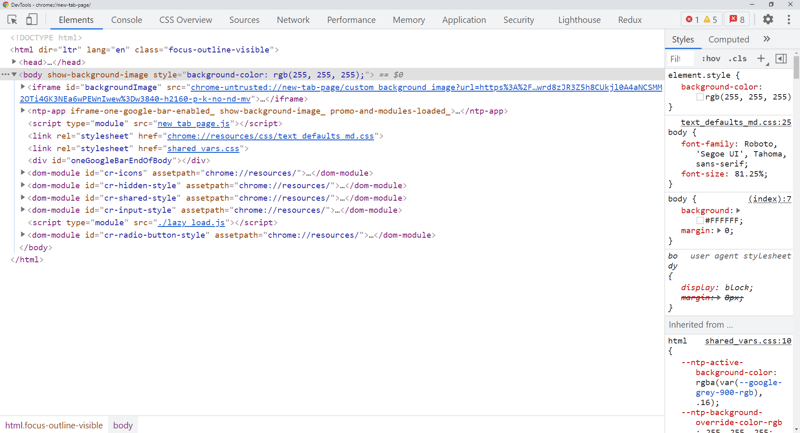The width and height of the screenshot is (800, 433).
Task: Open the Memory tab
Action: (x=409, y=20)
